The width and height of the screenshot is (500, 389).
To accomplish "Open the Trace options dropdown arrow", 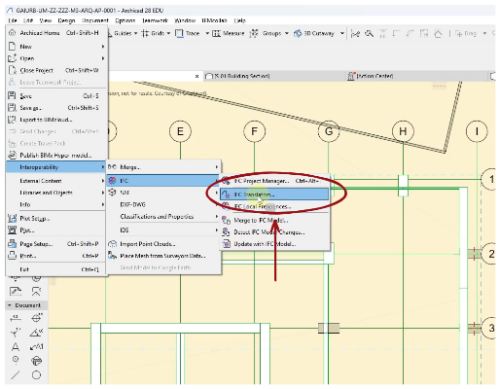I will click(207, 33).
